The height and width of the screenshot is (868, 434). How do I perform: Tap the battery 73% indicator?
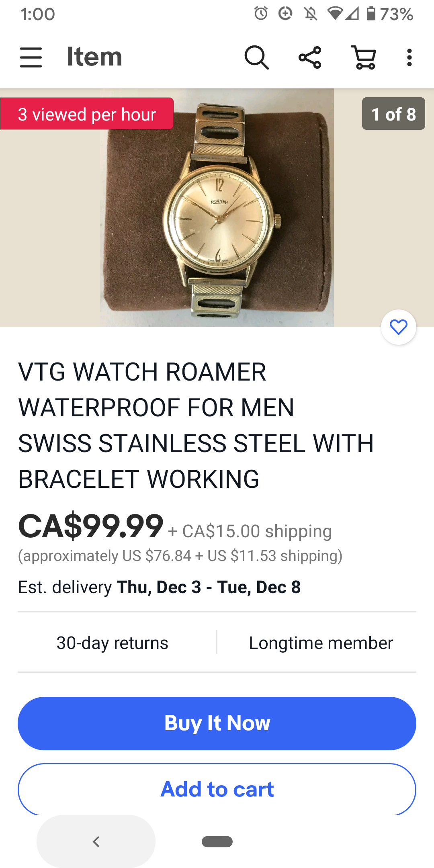tap(390, 14)
